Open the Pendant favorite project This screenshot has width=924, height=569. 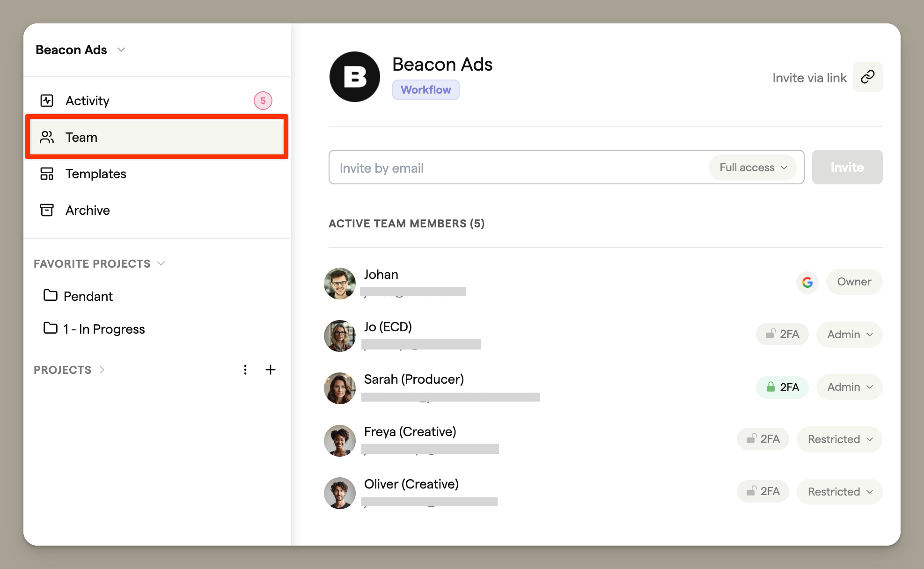(88, 296)
